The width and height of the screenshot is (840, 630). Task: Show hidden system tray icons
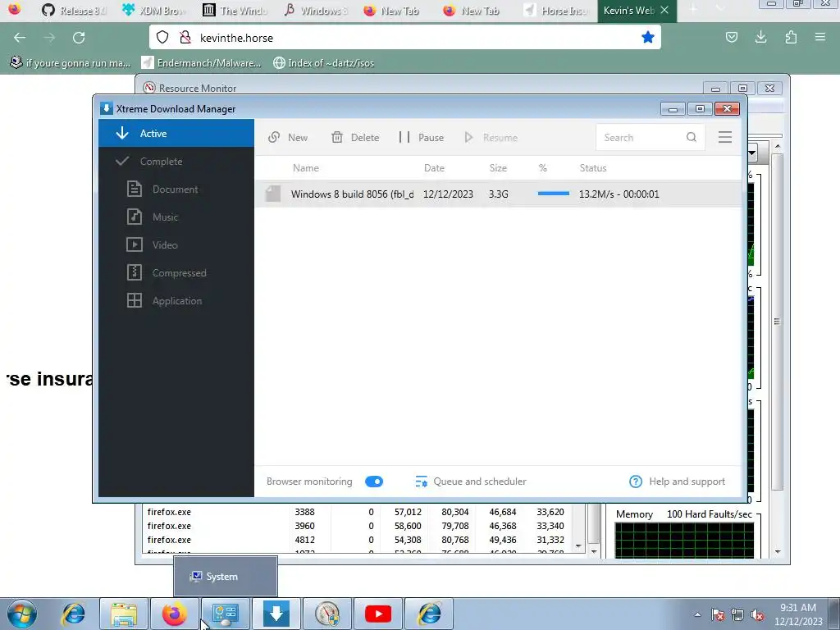pyautogui.click(x=697, y=615)
